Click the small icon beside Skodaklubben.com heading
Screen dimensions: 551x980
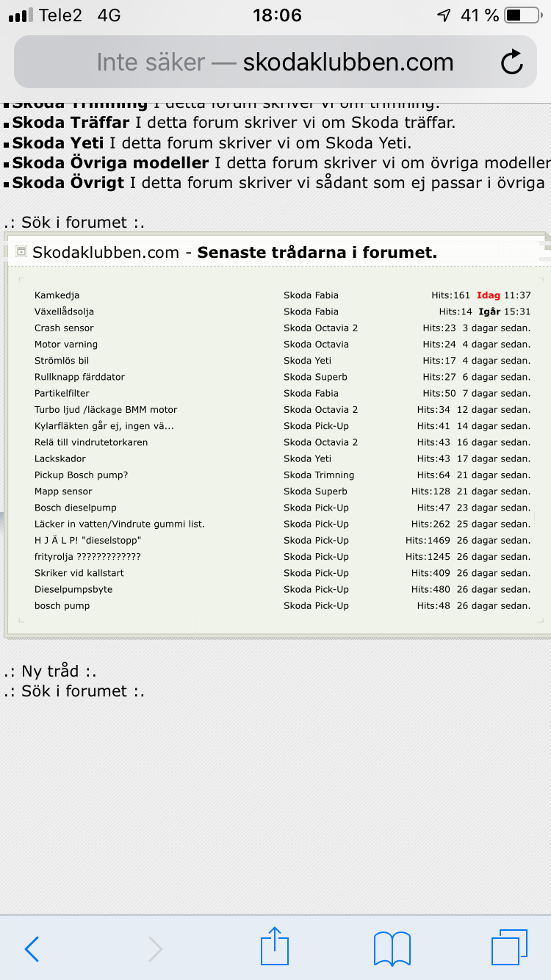coord(21,251)
